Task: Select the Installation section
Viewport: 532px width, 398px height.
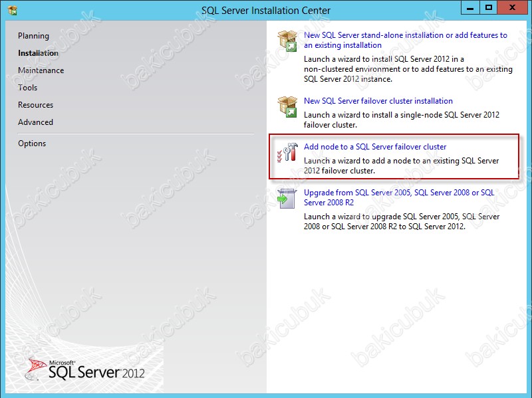Action: click(x=38, y=53)
